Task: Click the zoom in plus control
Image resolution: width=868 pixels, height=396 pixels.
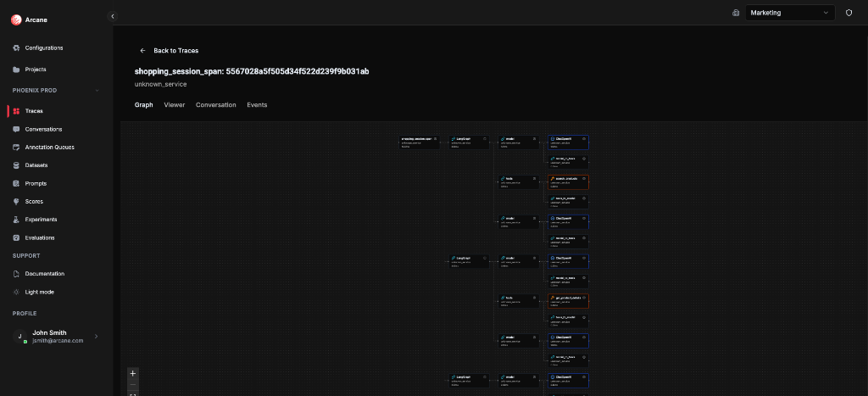Action: pos(133,373)
